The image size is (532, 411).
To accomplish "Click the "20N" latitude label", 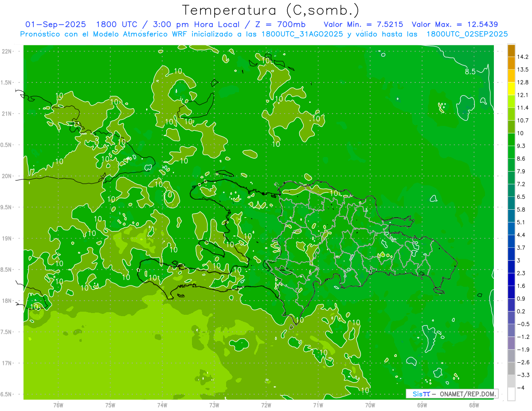I will point(6,176).
